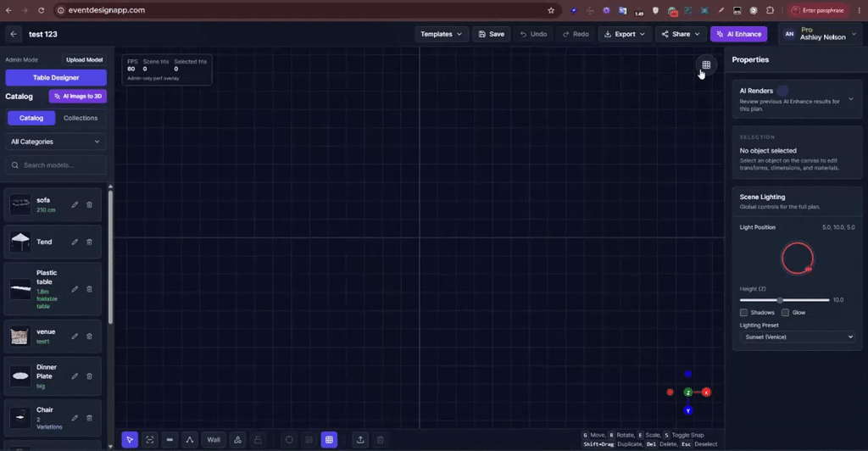Click the catalog list scrollbar
This screenshot has width=868, height=451.
pos(110,258)
